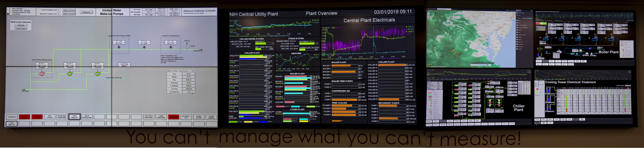The width and height of the screenshot is (644, 148).
Task: Enable the Severe layer checkbox
Action: (517, 23)
